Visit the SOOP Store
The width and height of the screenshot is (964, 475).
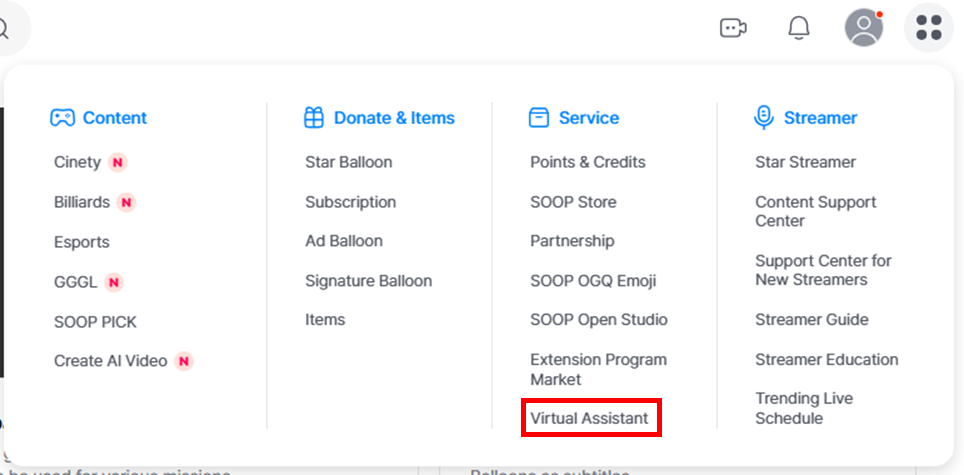(x=573, y=202)
